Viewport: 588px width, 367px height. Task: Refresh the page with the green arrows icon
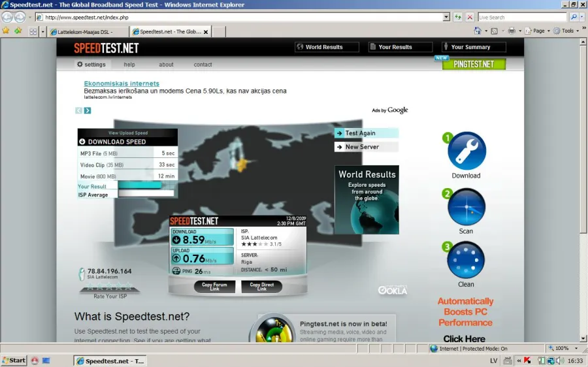[457, 17]
